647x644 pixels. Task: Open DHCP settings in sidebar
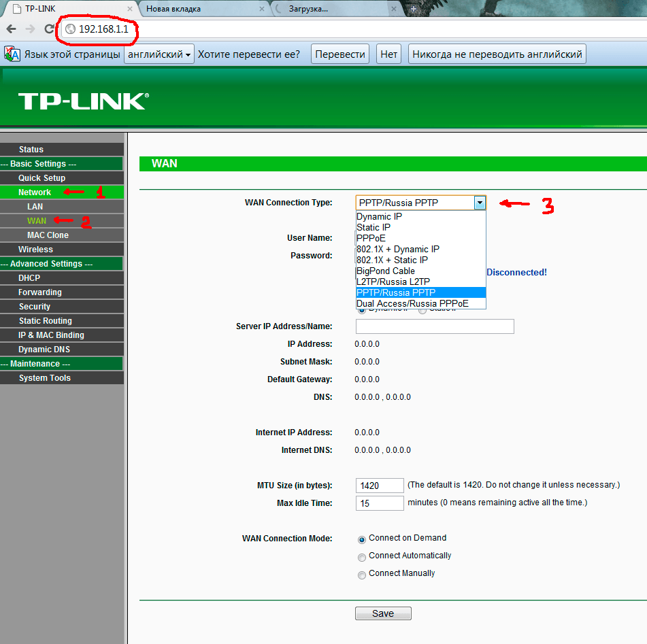[62, 278]
